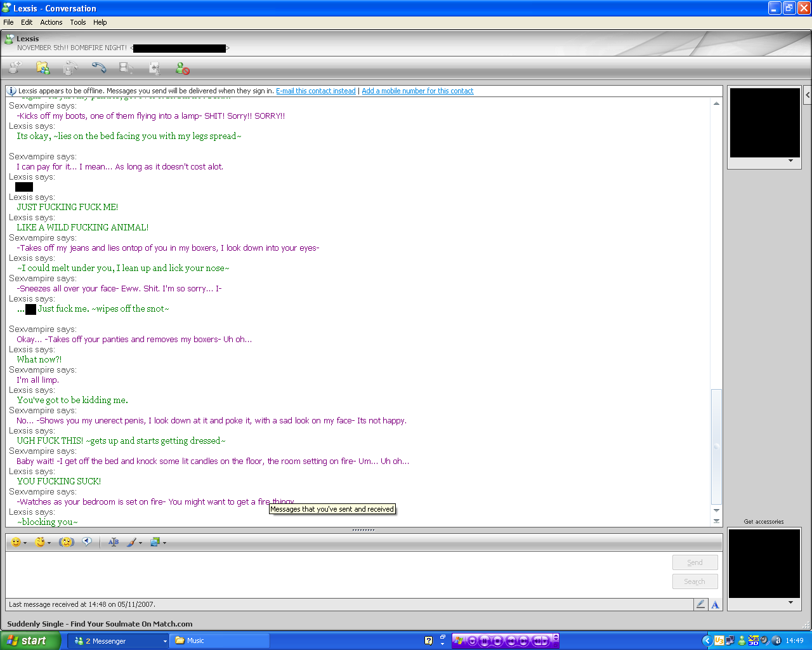This screenshot has height=650, width=812.
Task: Click 'Add a mobile number for this contact' link
Action: [x=417, y=91]
